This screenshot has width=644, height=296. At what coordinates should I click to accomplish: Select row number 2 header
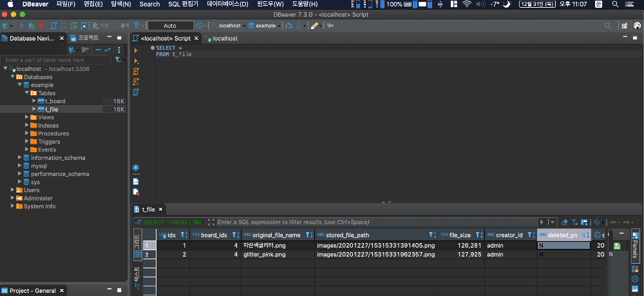tap(149, 255)
